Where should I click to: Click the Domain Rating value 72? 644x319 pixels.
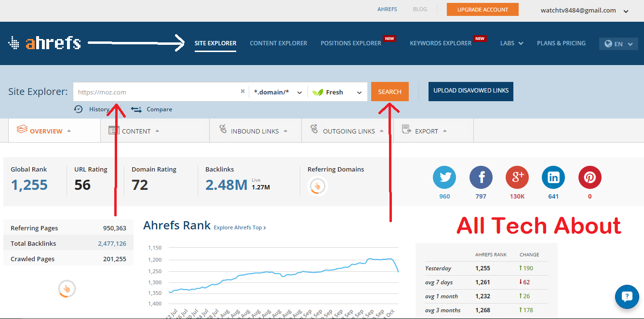click(x=140, y=185)
